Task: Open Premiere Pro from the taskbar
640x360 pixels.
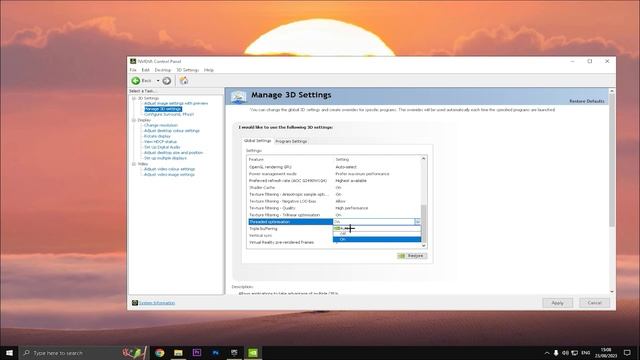Action: click(x=197, y=353)
